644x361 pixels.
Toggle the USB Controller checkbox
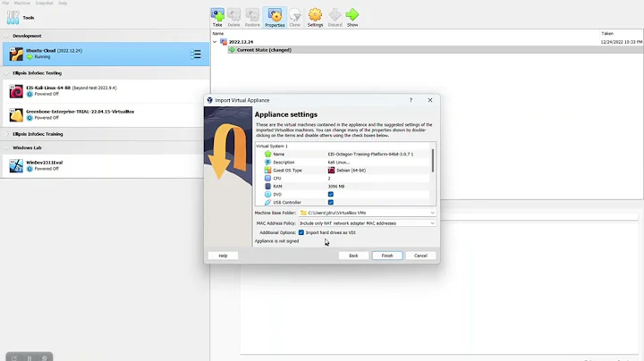pos(331,202)
